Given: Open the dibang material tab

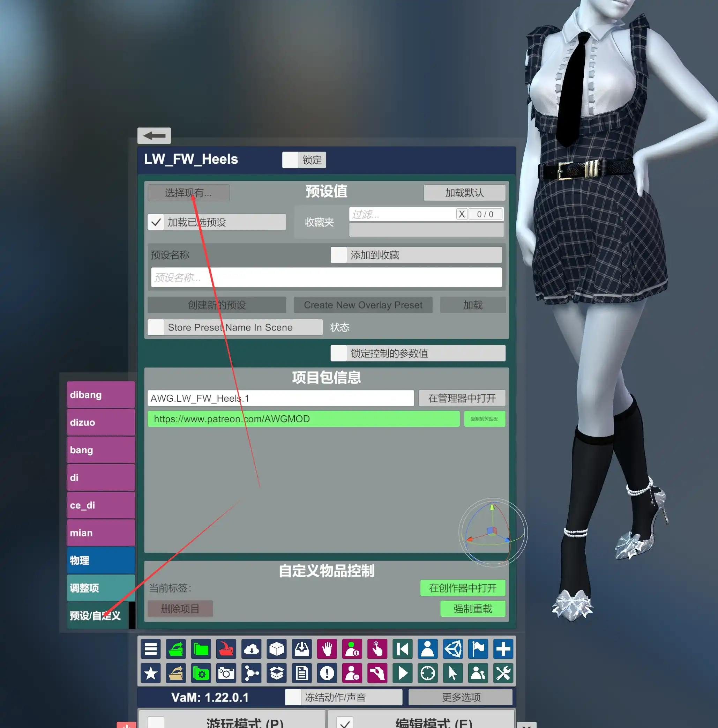Looking at the screenshot, I should [x=100, y=395].
